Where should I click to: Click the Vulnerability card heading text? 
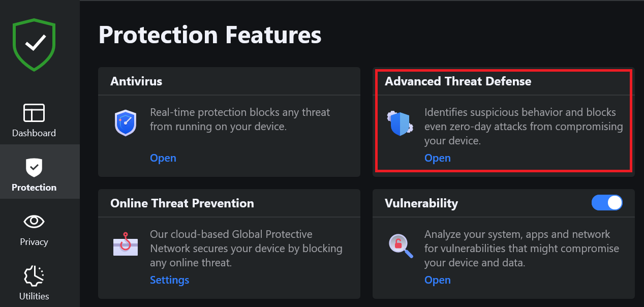[421, 203]
